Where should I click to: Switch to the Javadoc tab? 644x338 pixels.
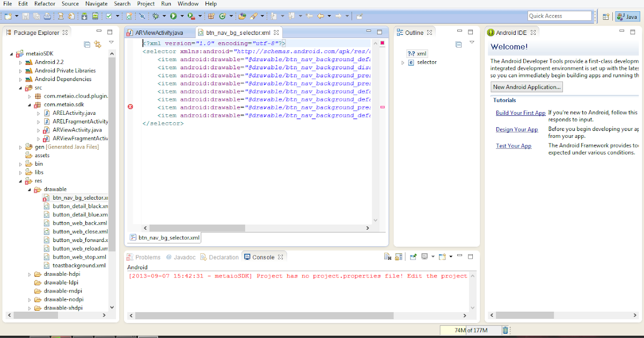tap(180, 257)
